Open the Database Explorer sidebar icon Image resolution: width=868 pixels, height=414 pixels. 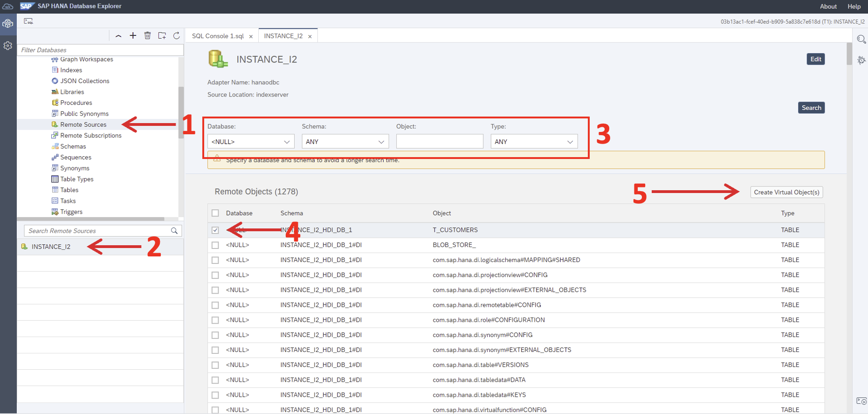click(x=8, y=24)
